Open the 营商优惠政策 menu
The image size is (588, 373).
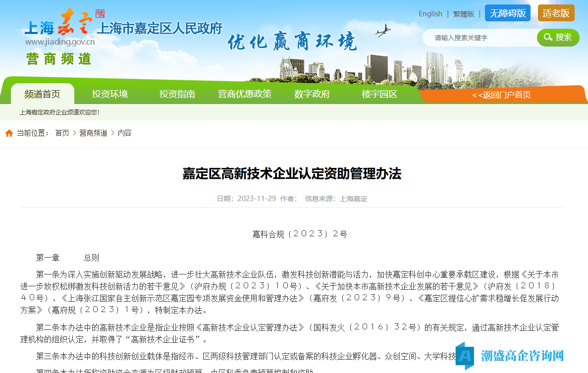[244, 94]
